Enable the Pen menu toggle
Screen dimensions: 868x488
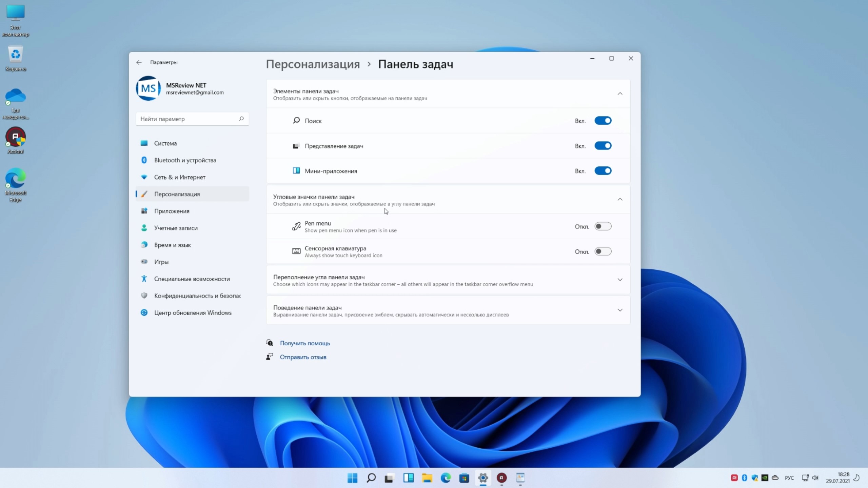(x=603, y=226)
